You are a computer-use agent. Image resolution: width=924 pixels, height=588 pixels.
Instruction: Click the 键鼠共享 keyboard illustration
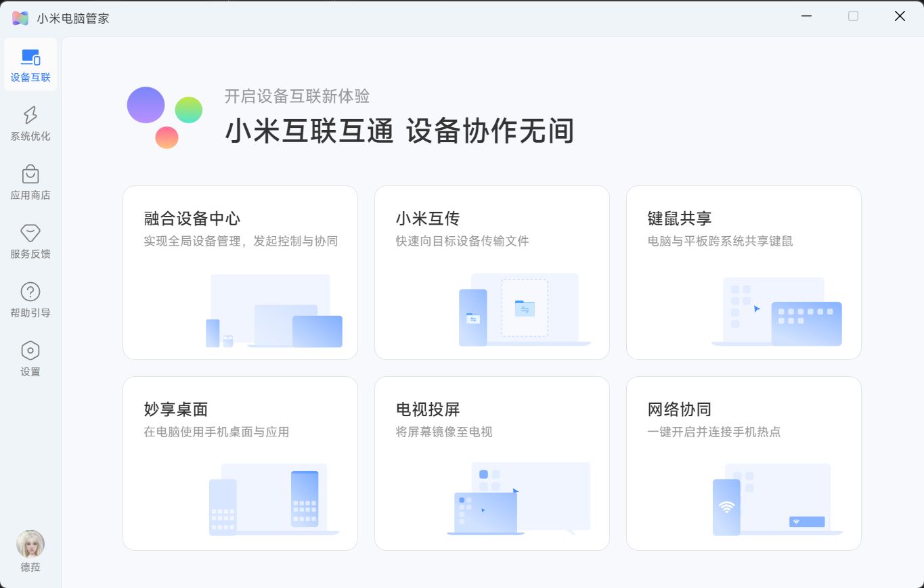(x=777, y=311)
